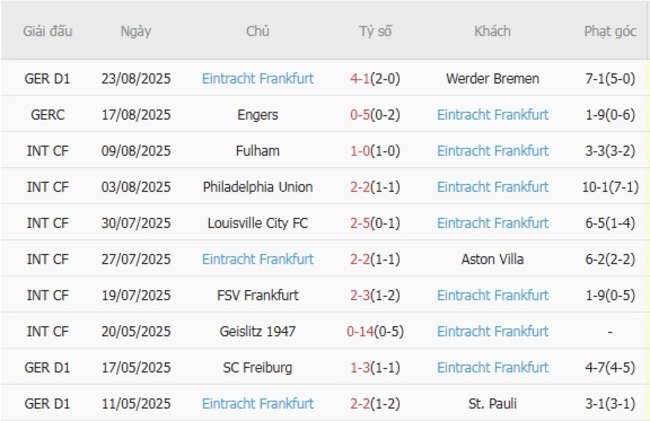Click Eintracht Frankfurt link in 23/08/2025 row
Viewport: 650px width, 421px height.
point(257,78)
